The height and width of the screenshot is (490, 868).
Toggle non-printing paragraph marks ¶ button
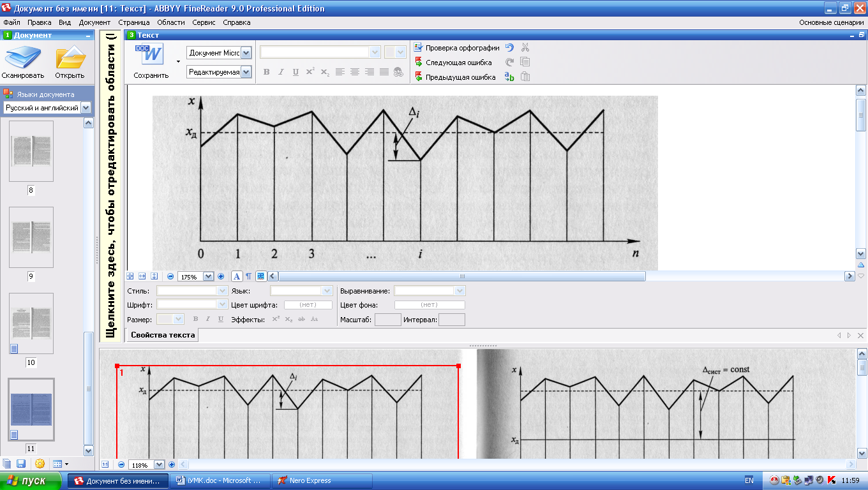(248, 276)
